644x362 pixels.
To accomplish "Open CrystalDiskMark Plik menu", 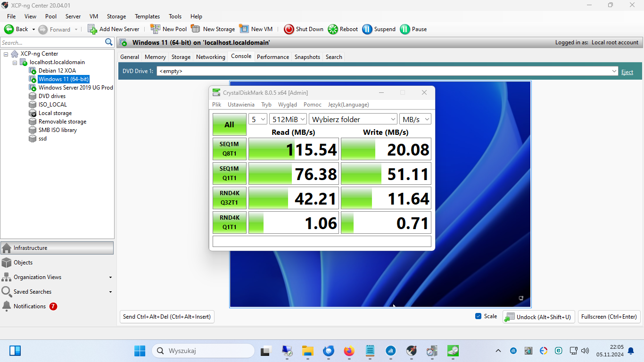I will pyautogui.click(x=217, y=105).
